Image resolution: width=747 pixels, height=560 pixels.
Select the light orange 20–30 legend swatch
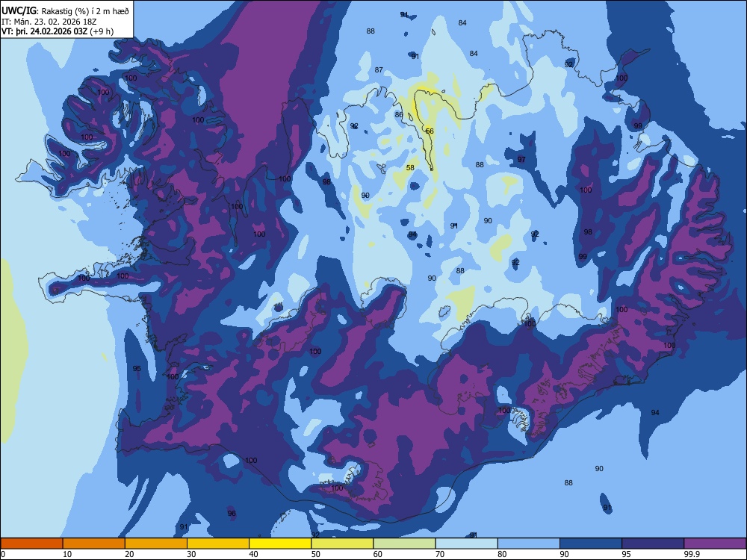pyautogui.click(x=156, y=544)
